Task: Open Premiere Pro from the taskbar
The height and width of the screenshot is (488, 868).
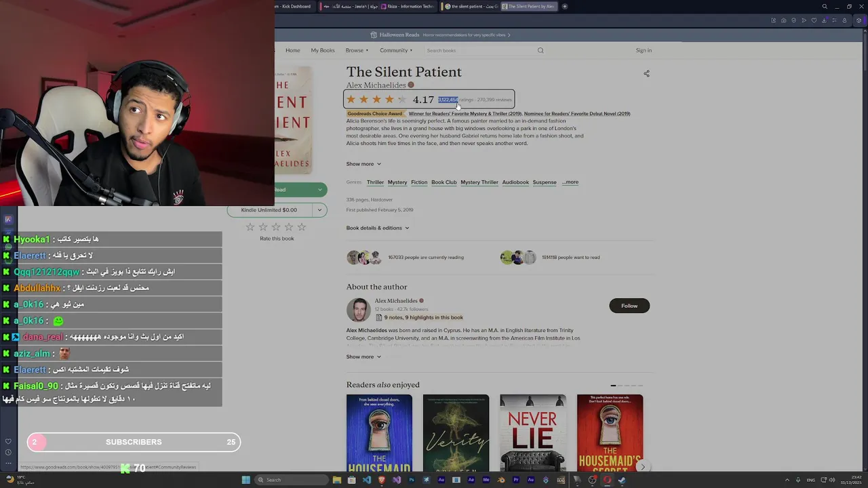Action: (x=516, y=480)
